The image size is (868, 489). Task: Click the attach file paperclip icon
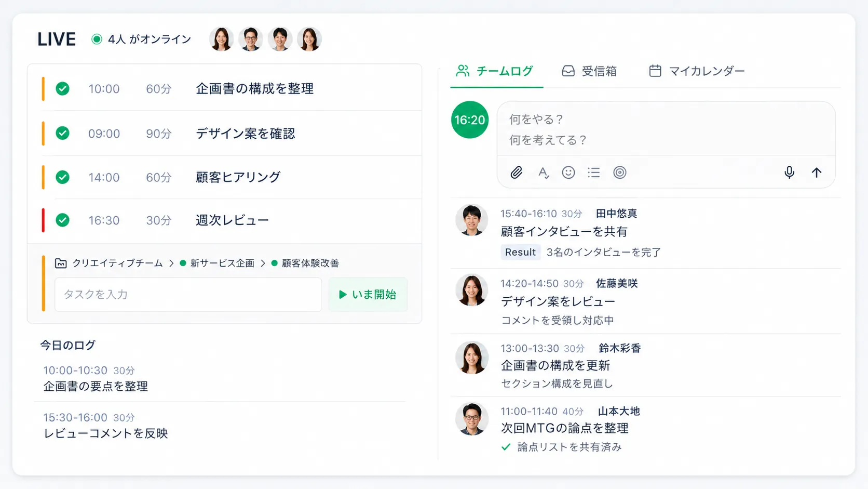(516, 173)
